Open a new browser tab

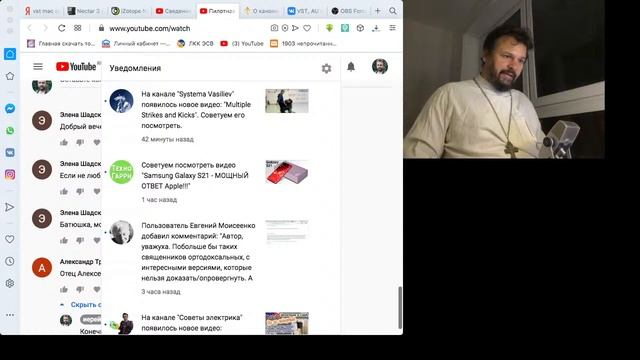pyautogui.click(x=378, y=11)
